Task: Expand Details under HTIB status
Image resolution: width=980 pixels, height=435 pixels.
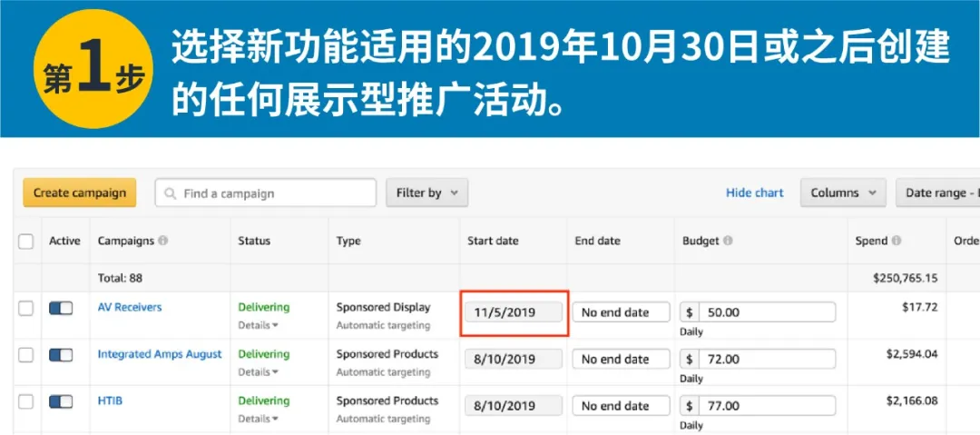Action: tap(258, 419)
